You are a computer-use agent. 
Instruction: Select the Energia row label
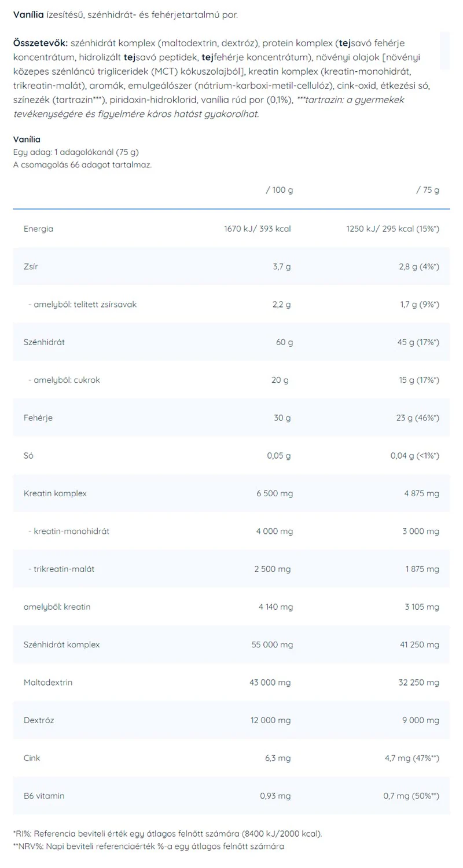[38, 229]
